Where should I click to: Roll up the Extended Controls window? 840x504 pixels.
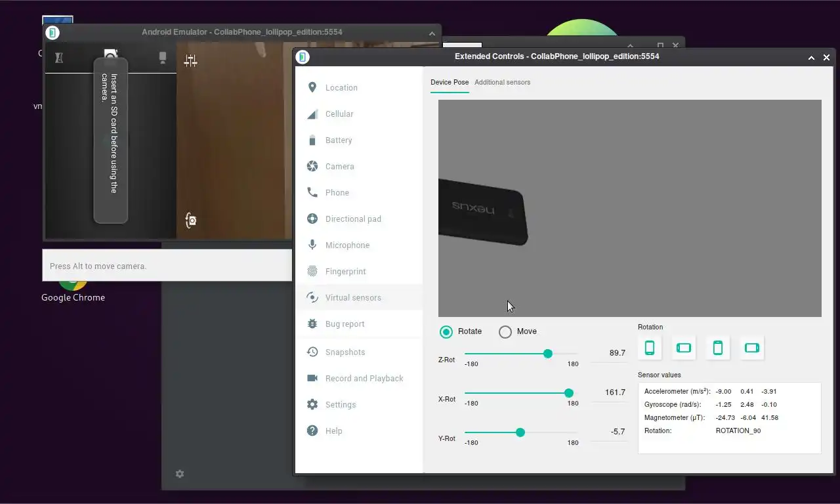coord(811,58)
